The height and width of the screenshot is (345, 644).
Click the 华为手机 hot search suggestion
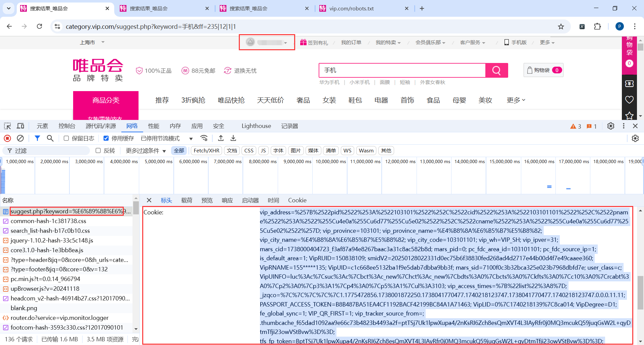[x=330, y=82]
